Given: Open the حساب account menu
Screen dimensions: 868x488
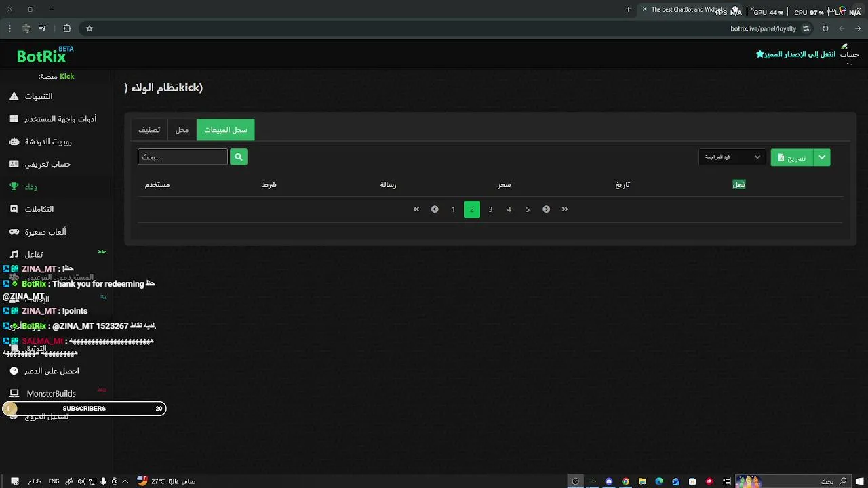Looking at the screenshot, I should coord(849,54).
